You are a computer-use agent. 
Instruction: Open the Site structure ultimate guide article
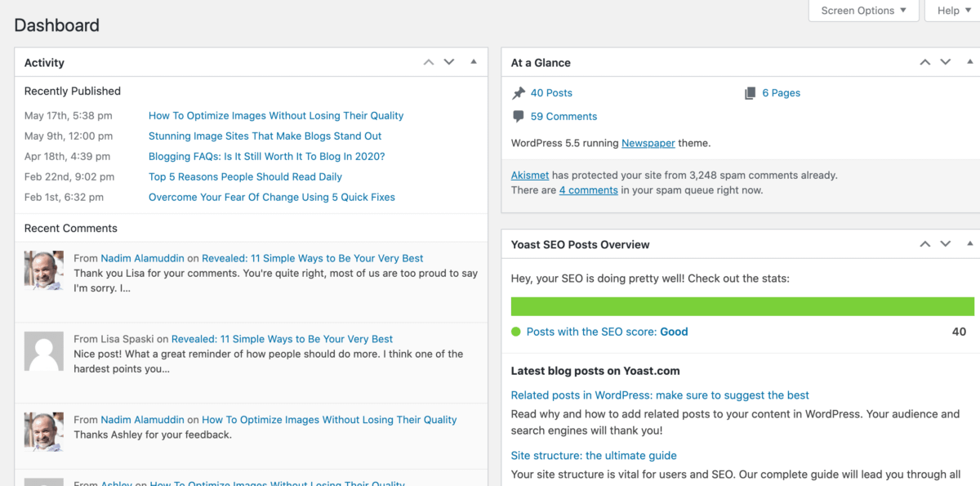[x=594, y=455]
